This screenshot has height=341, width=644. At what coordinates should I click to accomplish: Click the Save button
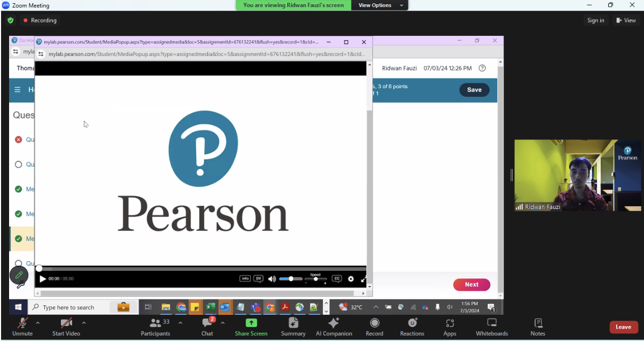point(474,90)
